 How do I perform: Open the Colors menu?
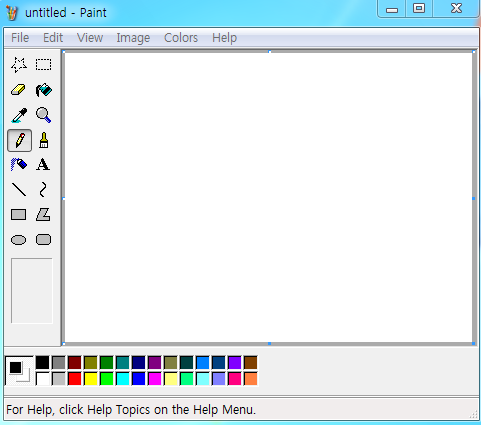(181, 38)
